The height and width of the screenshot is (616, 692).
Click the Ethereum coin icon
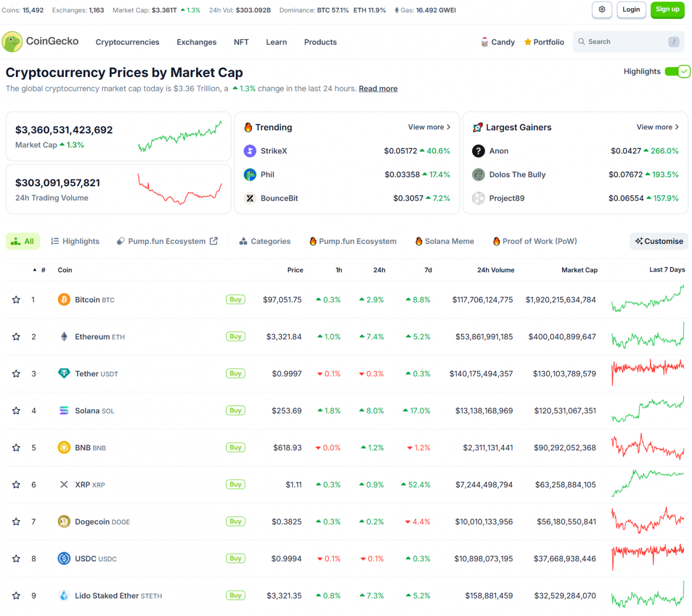[x=64, y=336]
